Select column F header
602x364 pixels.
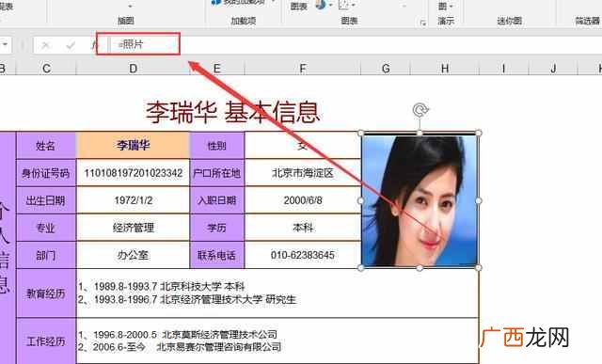[x=303, y=69]
